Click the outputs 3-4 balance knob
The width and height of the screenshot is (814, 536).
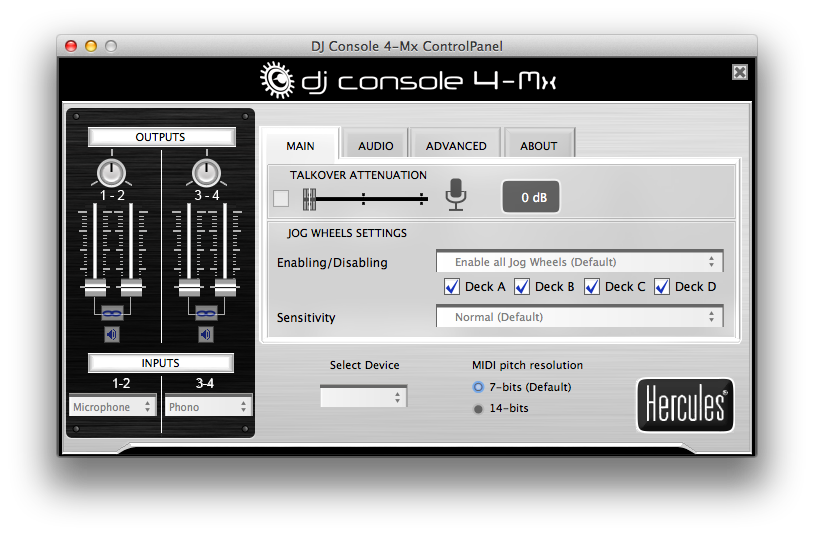tap(207, 173)
